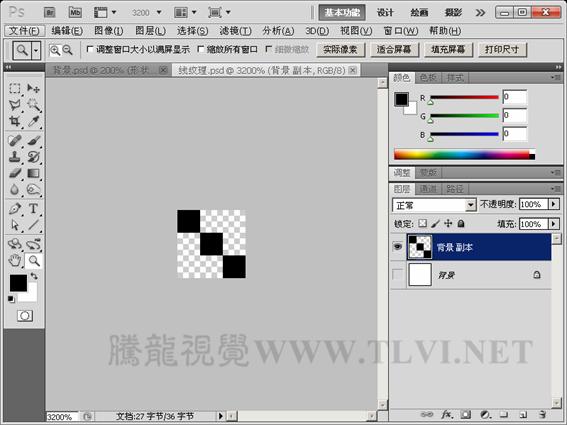Launch Adobe Bridge

tap(50, 13)
